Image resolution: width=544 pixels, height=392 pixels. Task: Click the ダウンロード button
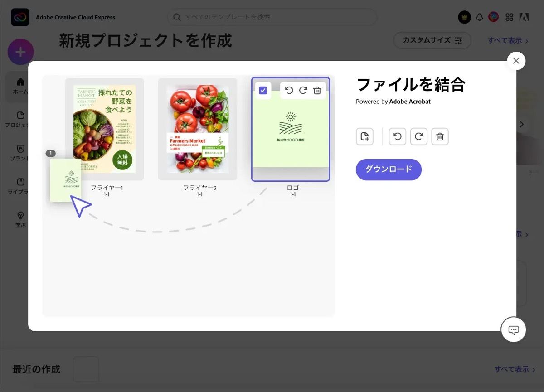tap(389, 169)
